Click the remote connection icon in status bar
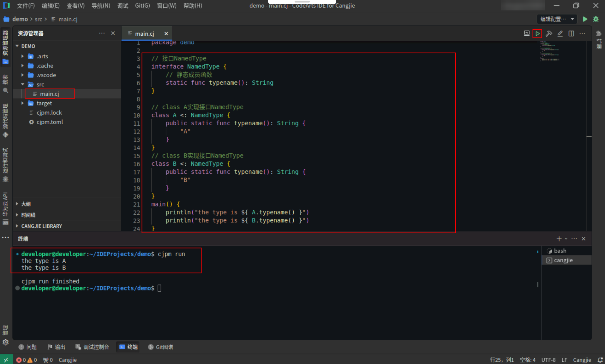The width and height of the screenshot is (605, 364). coord(6,360)
